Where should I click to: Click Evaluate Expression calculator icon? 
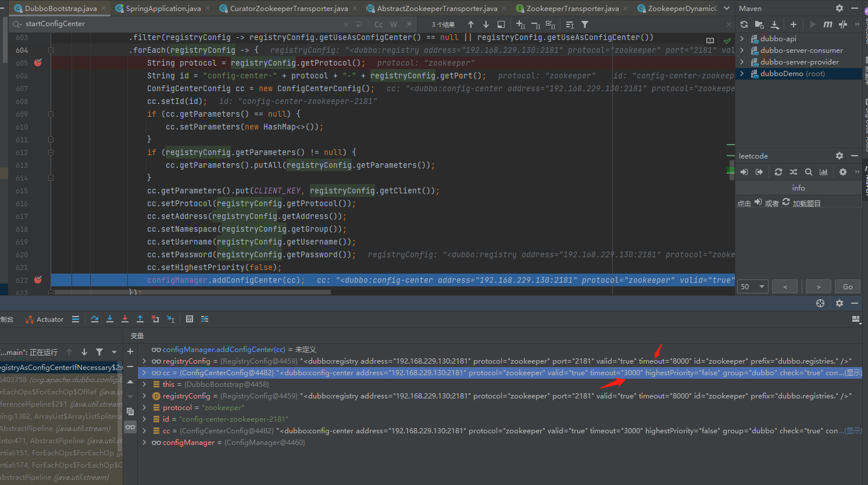pos(190,319)
